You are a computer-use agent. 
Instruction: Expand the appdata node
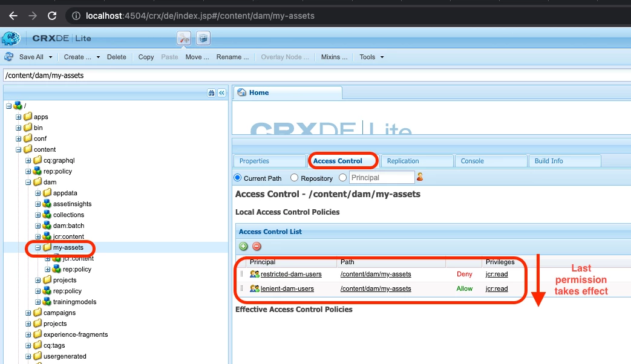point(38,193)
